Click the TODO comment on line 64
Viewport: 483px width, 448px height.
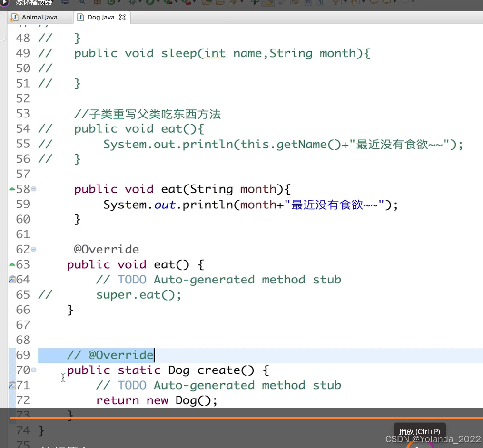point(219,280)
